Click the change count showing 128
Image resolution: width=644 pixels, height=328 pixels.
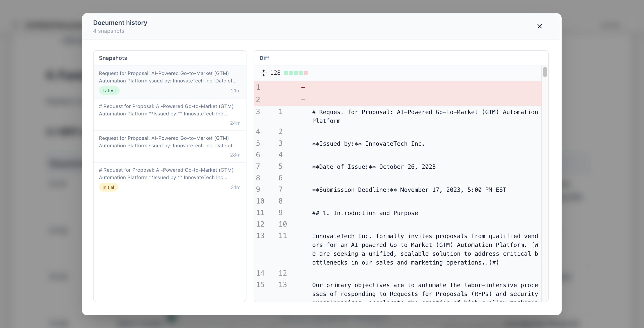point(275,73)
